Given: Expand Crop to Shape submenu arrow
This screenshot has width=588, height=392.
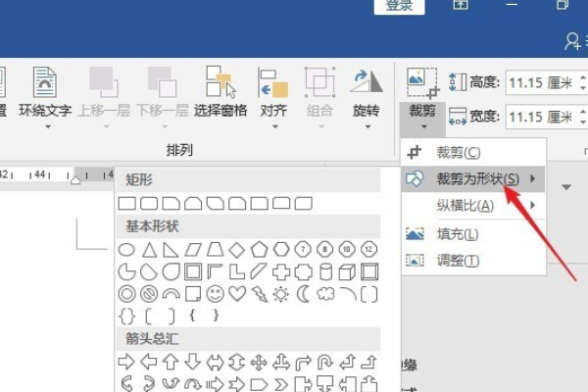Looking at the screenshot, I should point(533,178).
